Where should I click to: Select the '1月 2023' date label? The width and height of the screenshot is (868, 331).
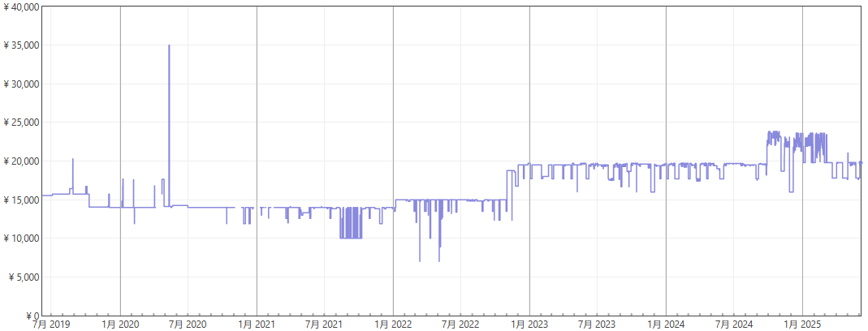tap(529, 325)
